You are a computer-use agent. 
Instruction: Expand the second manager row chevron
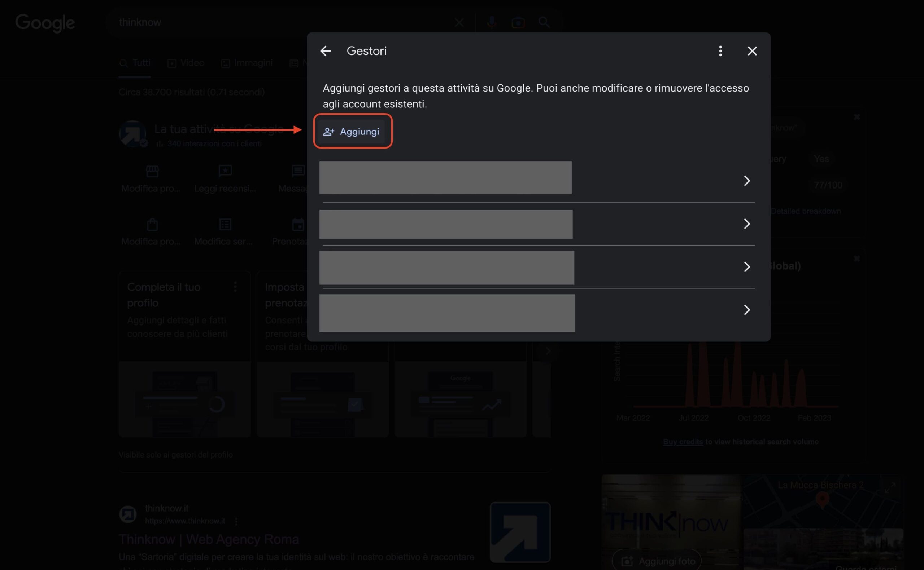(x=747, y=224)
